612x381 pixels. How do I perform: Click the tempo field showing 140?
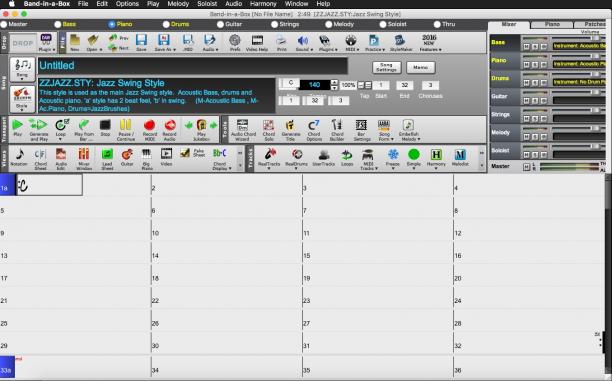[314, 85]
